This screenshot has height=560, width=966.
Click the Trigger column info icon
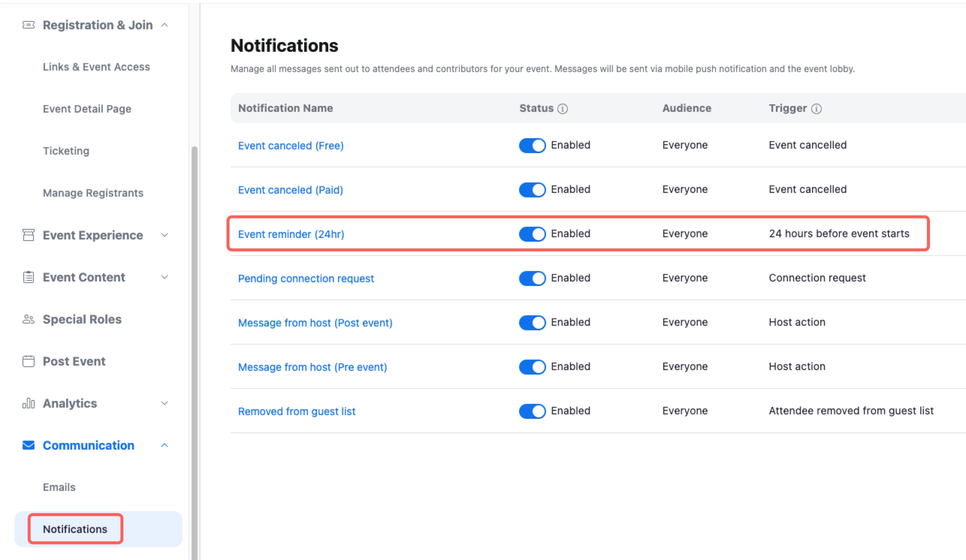tap(817, 109)
